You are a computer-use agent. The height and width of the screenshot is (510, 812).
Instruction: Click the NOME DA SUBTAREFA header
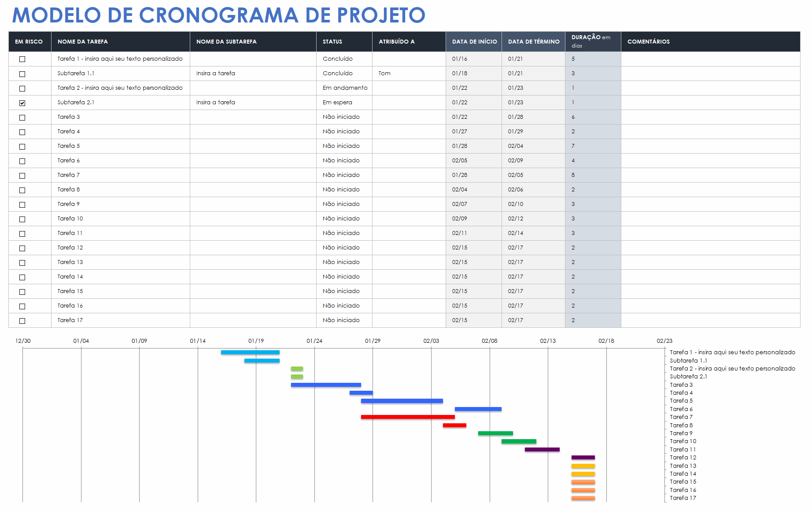click(x=253, y=41)
